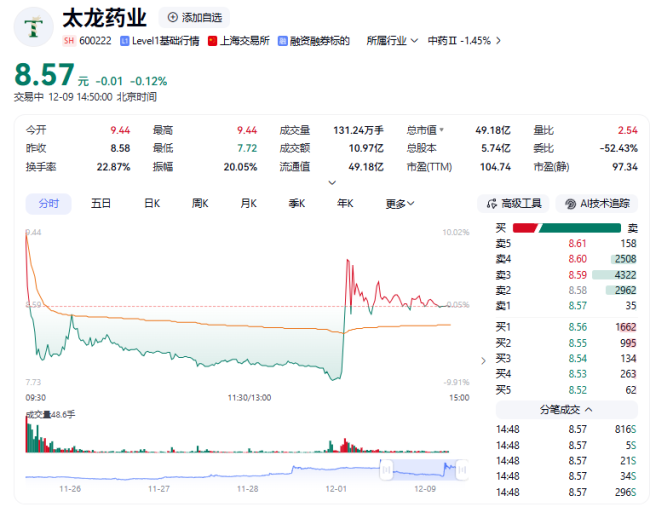This screenshot has width=650, height=507.
Task: Open 高级工具 chart tools
Action: (513, 203)
